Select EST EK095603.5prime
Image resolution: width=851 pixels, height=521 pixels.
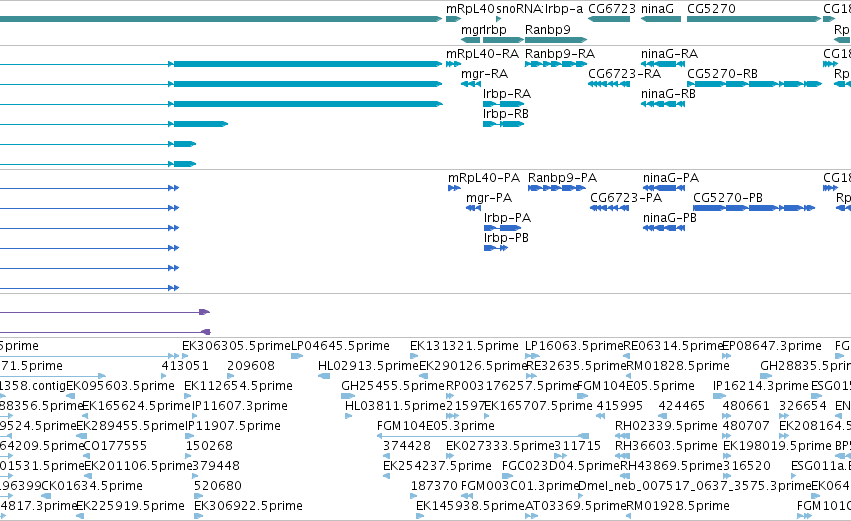tap(120, 386)
